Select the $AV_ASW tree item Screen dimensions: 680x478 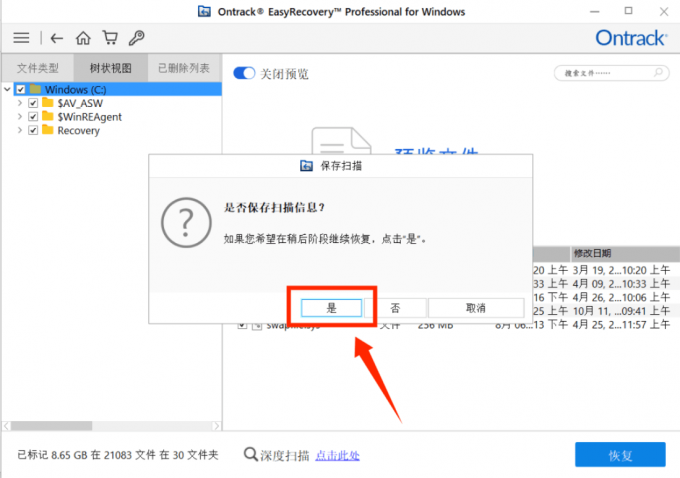click(80, 103)
